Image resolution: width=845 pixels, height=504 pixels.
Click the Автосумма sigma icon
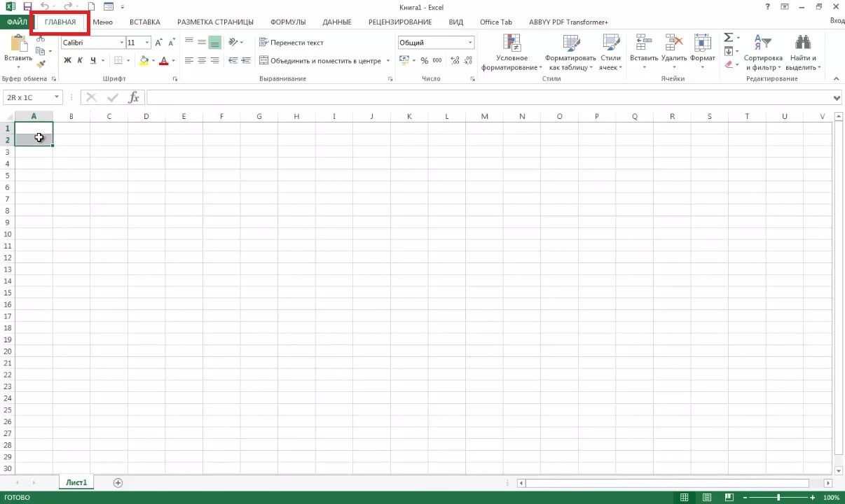pyautogui.click(x=727, y=36)
